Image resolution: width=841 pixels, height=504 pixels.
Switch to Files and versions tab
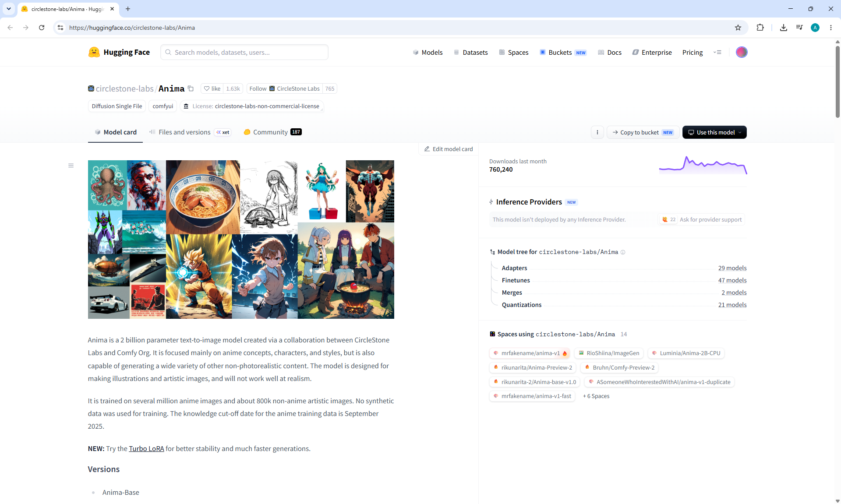point(190,132)
